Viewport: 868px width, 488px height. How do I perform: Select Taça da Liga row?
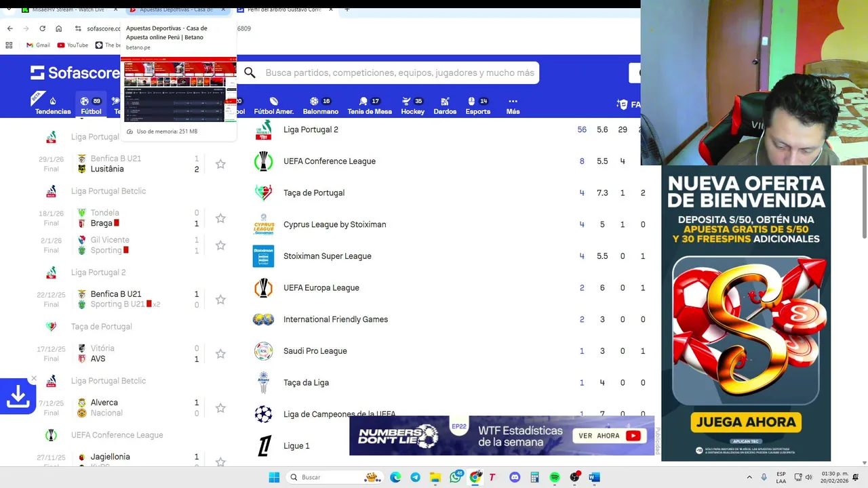tap(448, 383)
